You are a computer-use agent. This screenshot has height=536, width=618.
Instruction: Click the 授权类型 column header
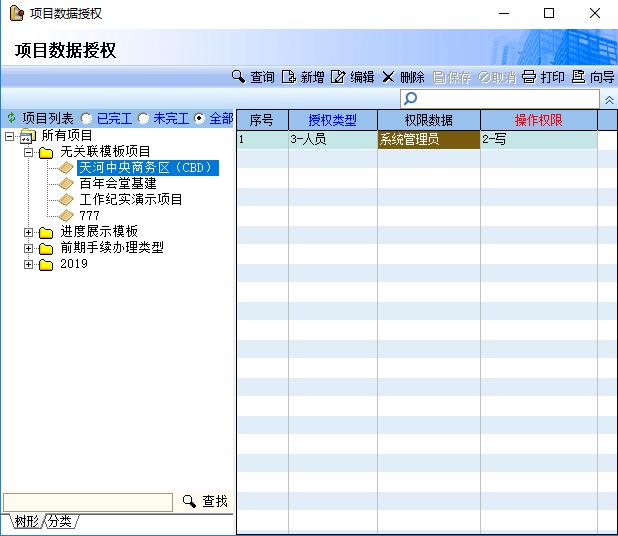(x=332, y=120)
